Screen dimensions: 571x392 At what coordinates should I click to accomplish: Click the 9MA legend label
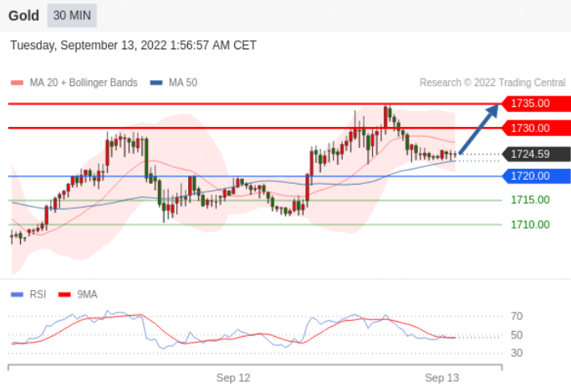[87, 294]
